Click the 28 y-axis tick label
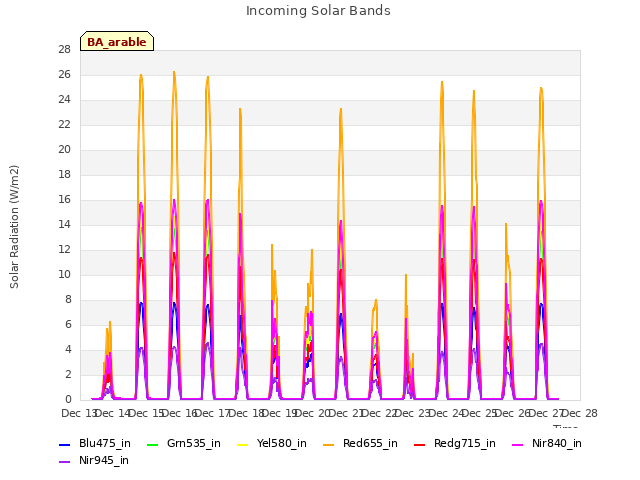Image resolution: width=640 pixels, height=480 pixels. 64,49
